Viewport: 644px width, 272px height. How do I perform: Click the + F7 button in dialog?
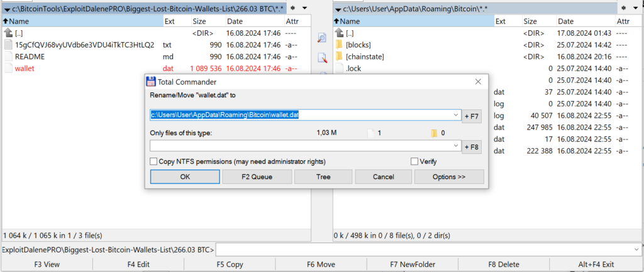(472, 116)
